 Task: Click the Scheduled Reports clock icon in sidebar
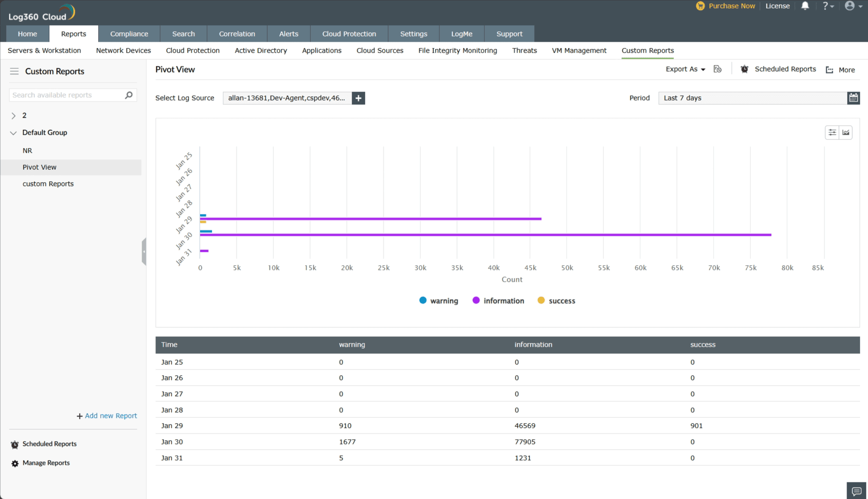pyautogui.click(x=15, y=444)
